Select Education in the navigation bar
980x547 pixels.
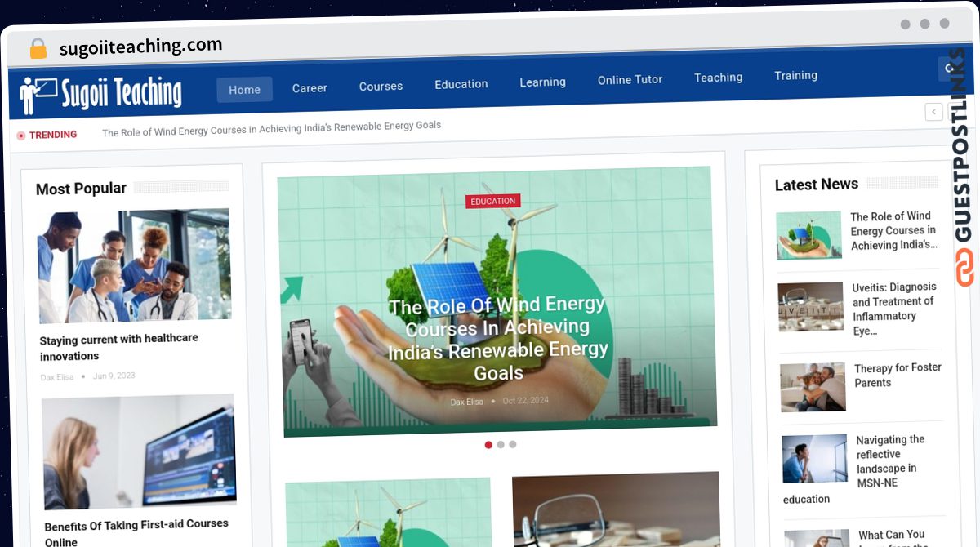coord(461,84)
